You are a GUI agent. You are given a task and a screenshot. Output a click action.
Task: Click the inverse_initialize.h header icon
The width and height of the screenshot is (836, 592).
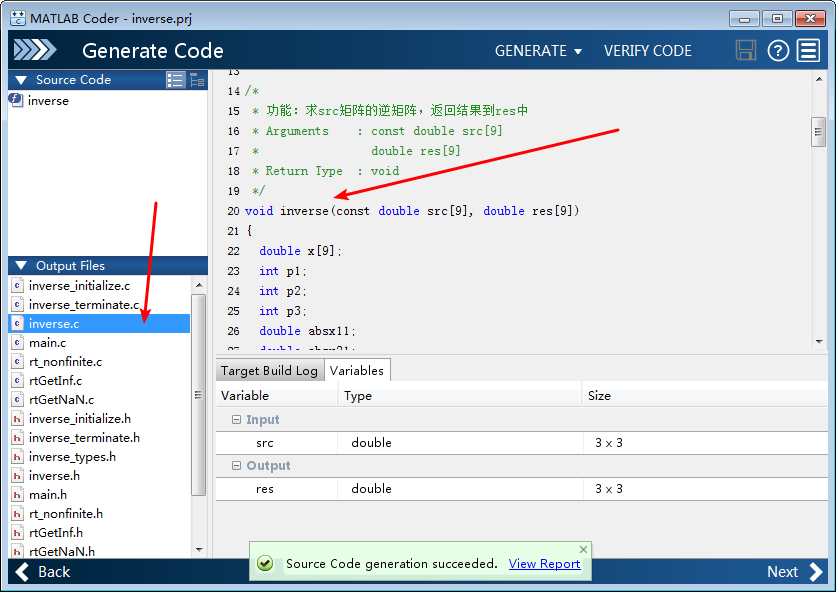tap(17, 419)
